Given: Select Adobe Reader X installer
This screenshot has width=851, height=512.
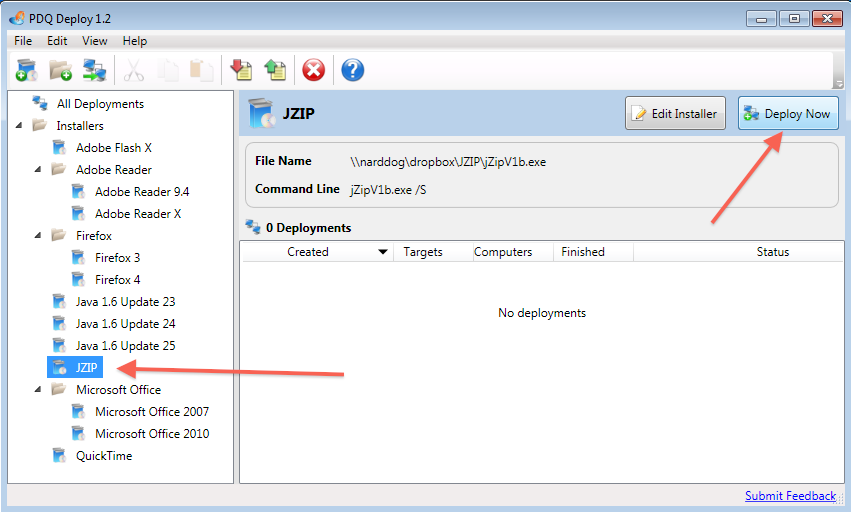Looking at the screenshot, I should click(x=138, y=214).
